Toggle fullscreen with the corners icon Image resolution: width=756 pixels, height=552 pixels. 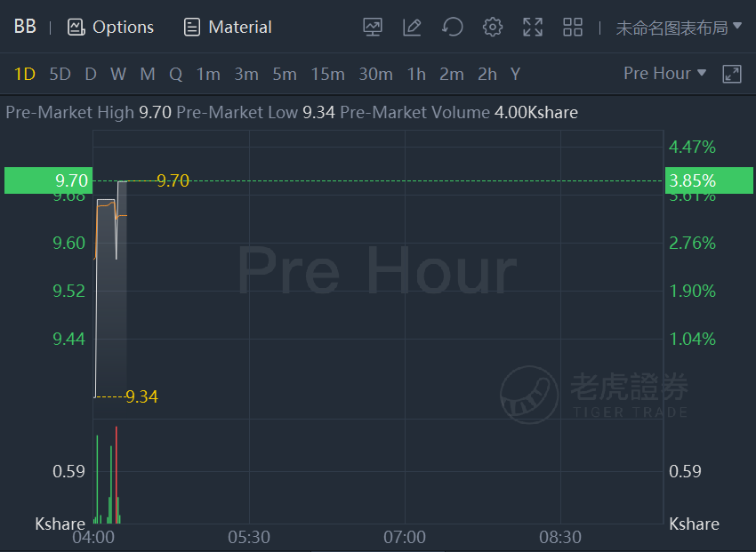[533, 27]
